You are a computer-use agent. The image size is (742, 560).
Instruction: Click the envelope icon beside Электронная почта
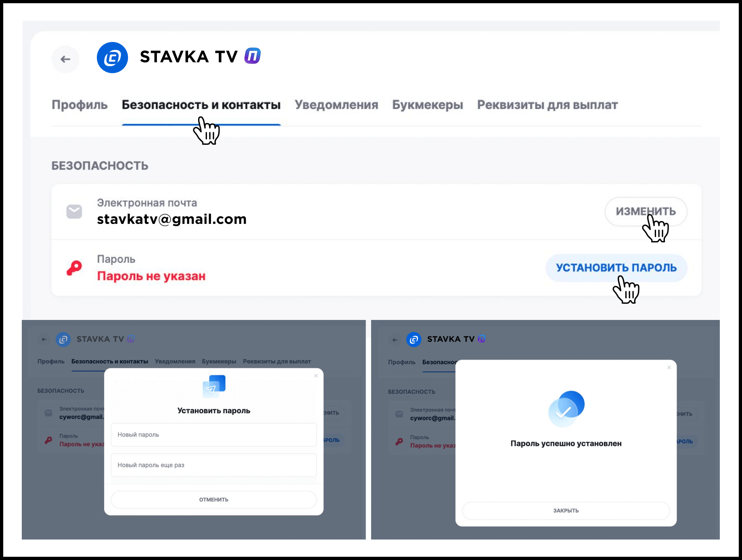click(x=74, y=211)
